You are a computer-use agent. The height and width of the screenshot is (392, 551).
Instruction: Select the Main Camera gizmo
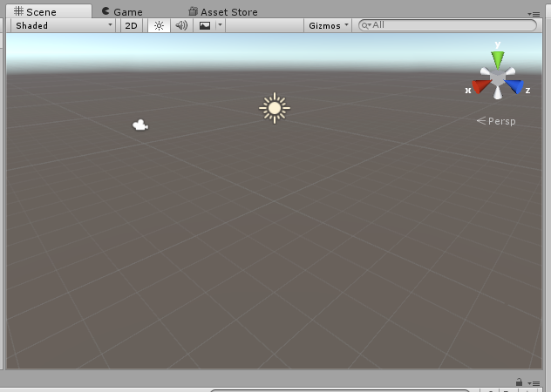click(140, 125)
